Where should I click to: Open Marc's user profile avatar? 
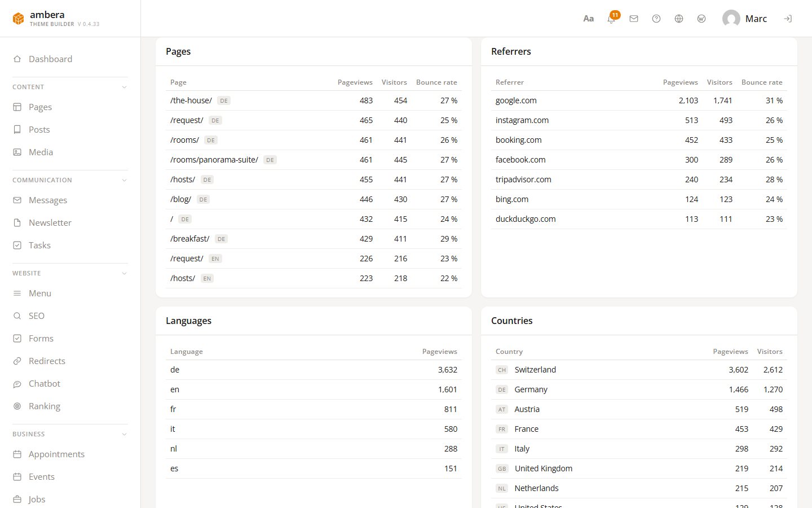pos(731,19)
